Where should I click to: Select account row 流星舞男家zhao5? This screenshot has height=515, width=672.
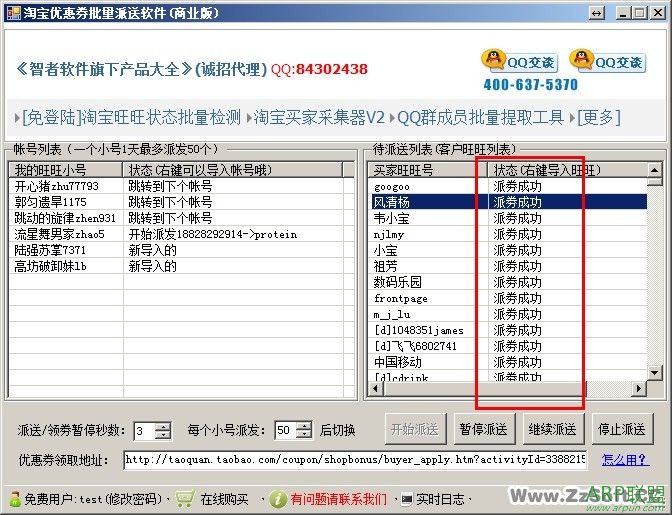click(x=182, y=234)
